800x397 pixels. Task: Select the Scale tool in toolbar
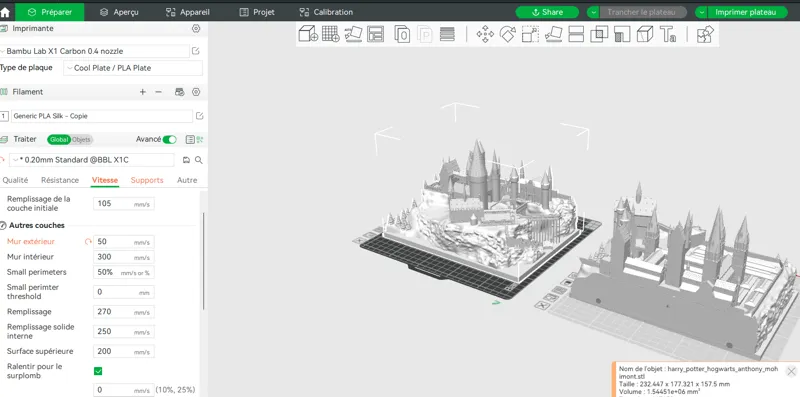pos(530,34)
